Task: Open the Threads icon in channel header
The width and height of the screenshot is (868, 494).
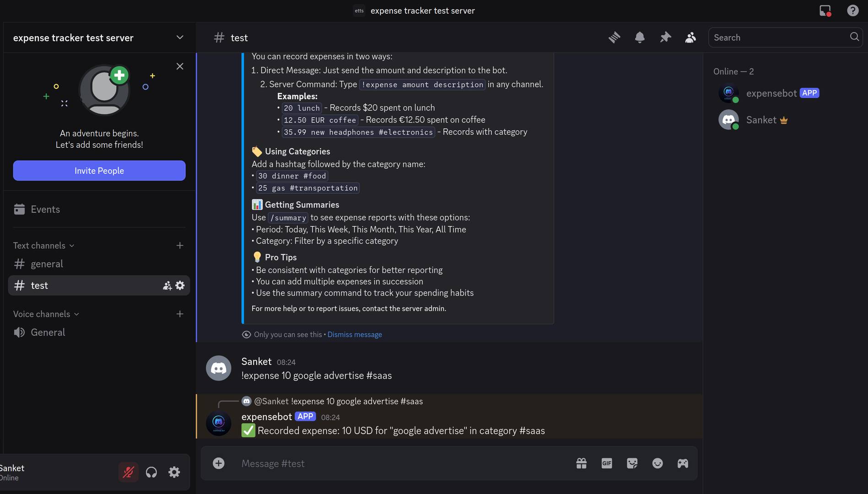Action: pos(614,38)
